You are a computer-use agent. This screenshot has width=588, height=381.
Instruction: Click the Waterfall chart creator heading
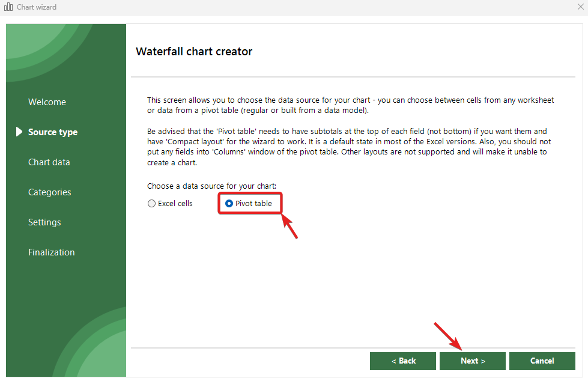(x=194, y=52)
